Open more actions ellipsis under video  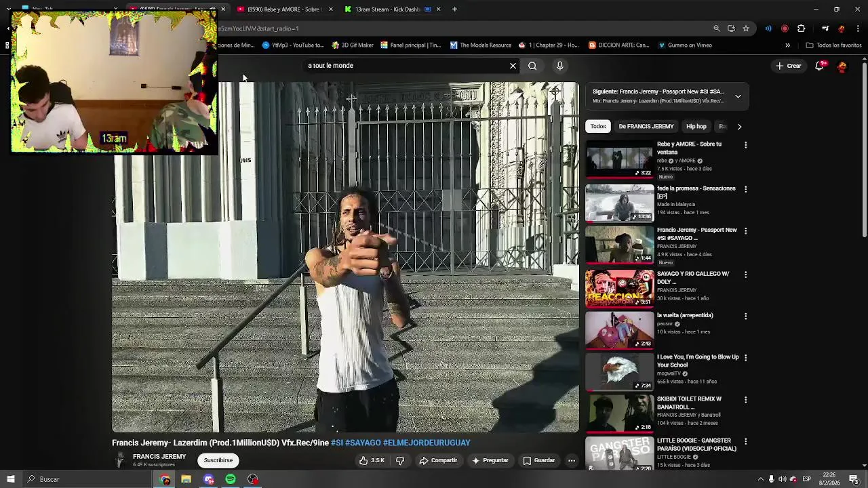click(572, 460)
